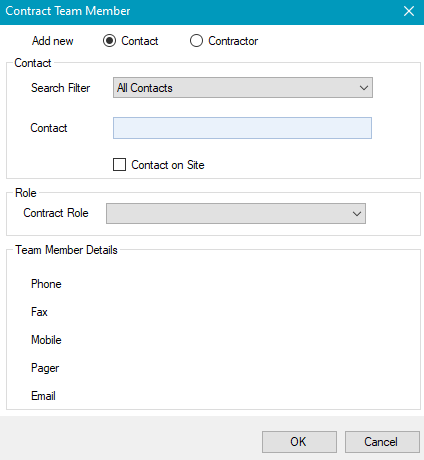This screenshot has height=460, width=424.
Task: Click the Pager label in details
Action: 45,368
